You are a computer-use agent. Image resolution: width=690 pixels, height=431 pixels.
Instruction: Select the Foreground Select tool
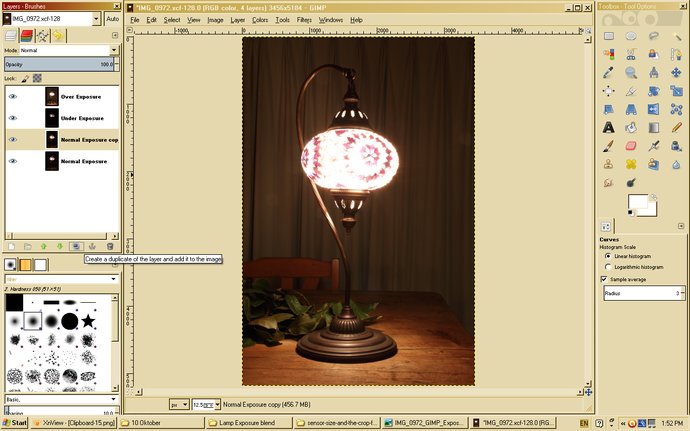coord(653,54)
